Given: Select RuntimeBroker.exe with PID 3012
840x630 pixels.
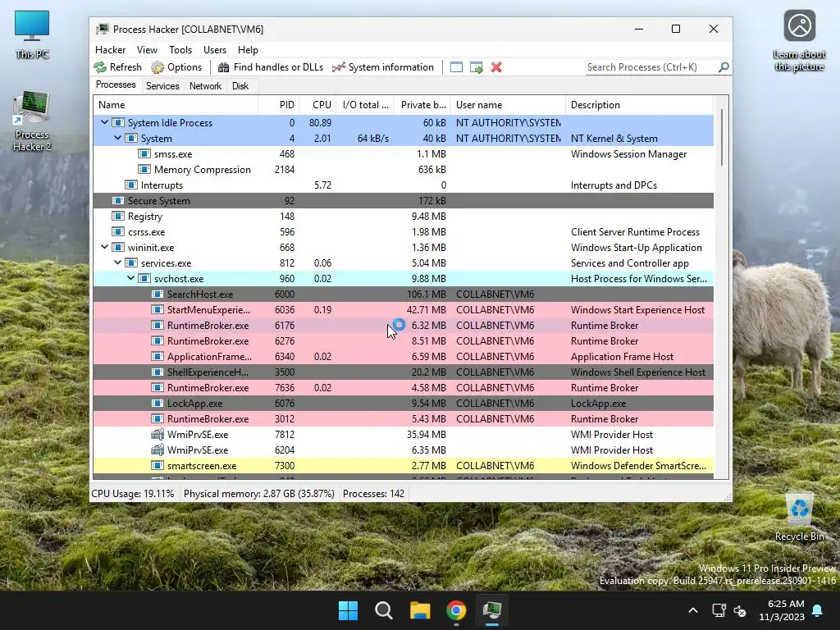Looking at the screenshot, I should [x=404, y=418].
